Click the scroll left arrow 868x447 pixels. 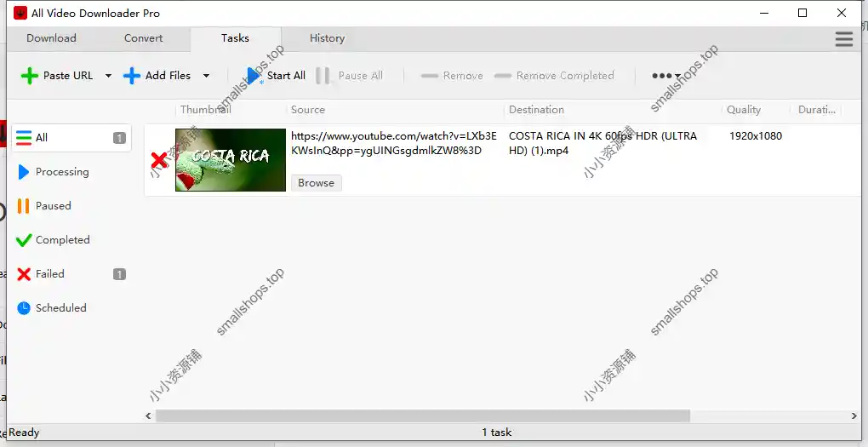(x=148, y=415)
